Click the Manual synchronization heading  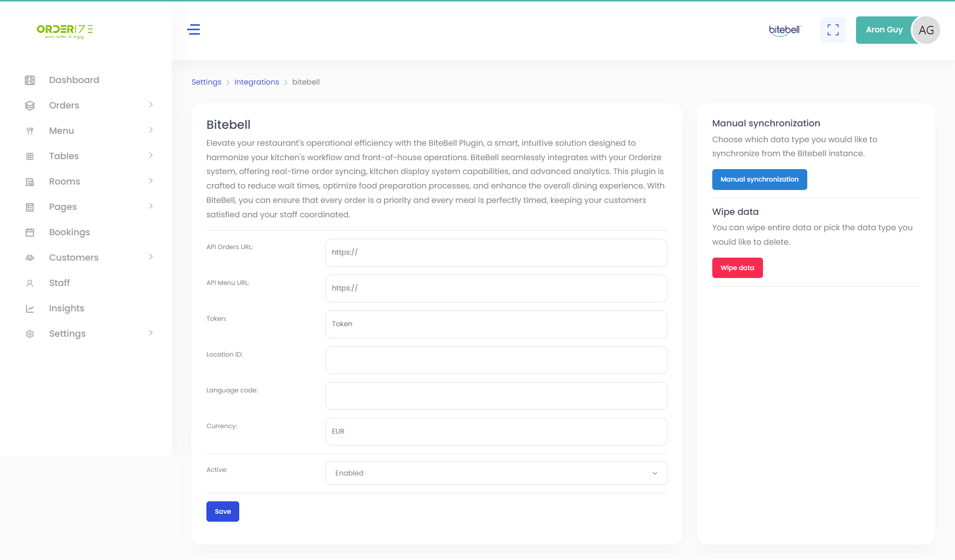766,123
